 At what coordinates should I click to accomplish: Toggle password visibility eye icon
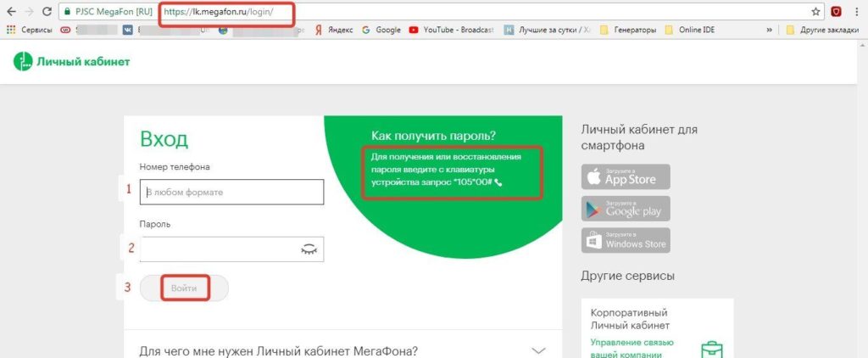(310, 249)
